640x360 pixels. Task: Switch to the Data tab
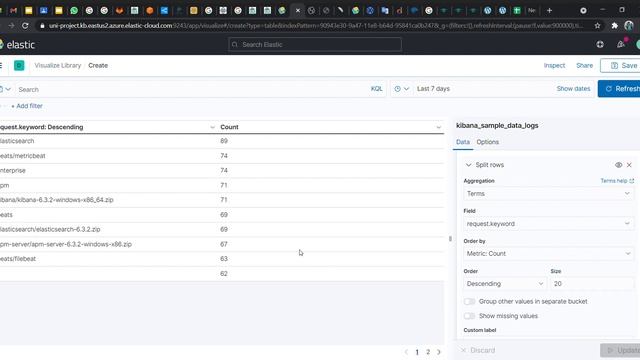click(x=462, y=142)
